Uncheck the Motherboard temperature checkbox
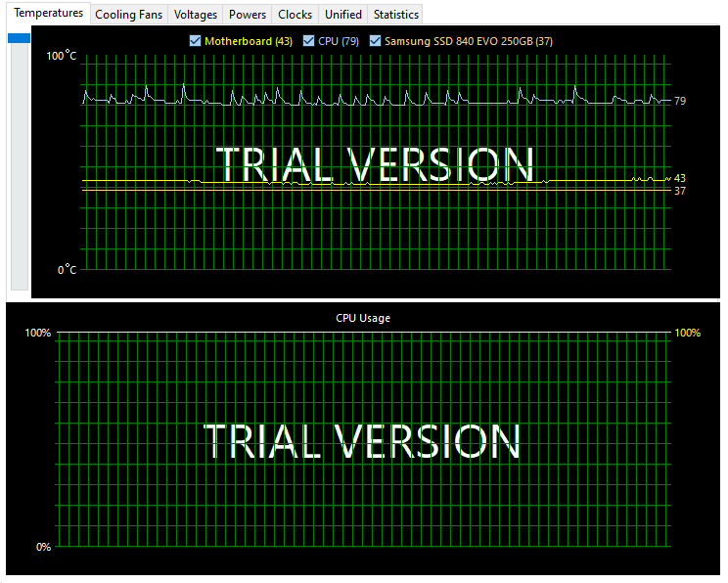 click(195, 41)
